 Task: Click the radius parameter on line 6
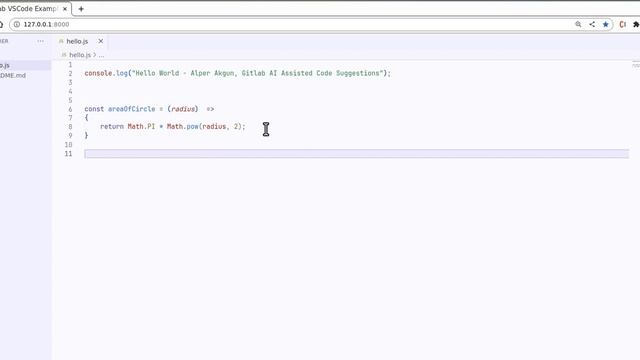point(183,109)
